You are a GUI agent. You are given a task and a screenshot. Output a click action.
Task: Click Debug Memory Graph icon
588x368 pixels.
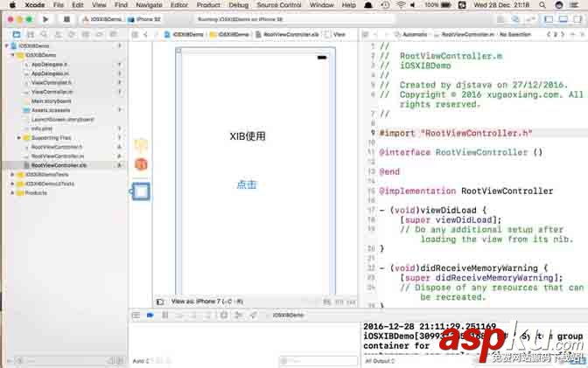(239, 316)
